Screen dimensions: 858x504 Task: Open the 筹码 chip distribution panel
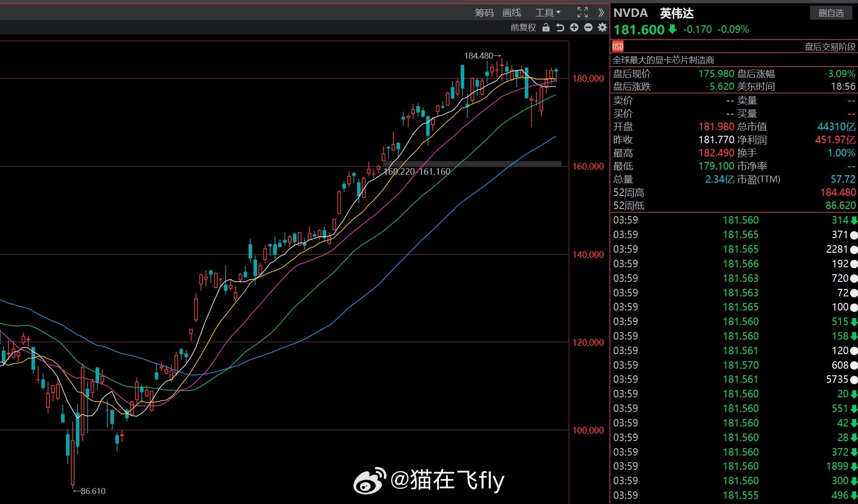[x=484, y=13]
